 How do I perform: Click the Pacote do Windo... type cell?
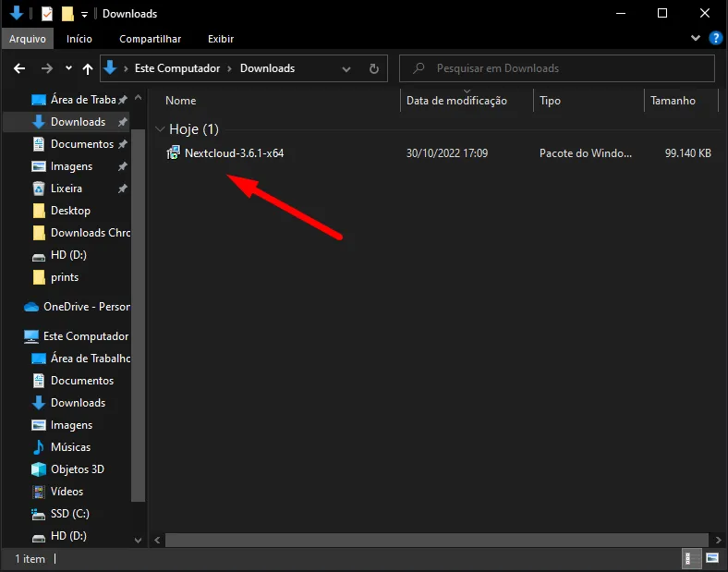(x=586, y=153)
